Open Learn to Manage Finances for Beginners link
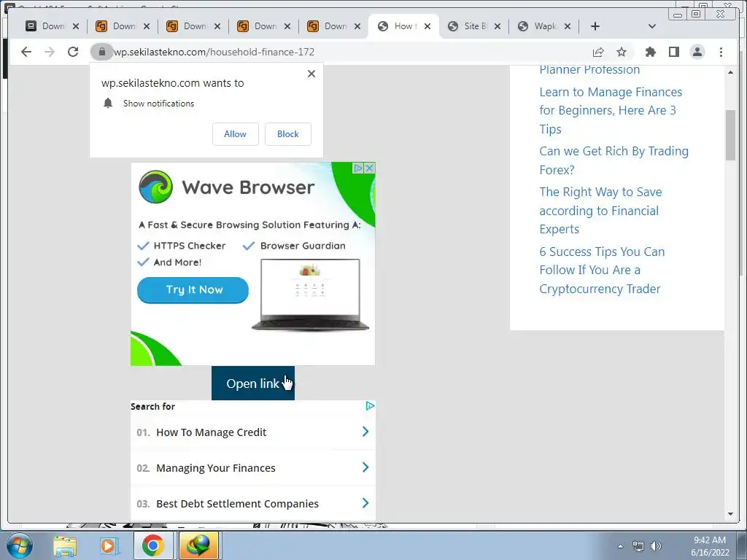Image resolution: width=747 pixels, height=560 pixels. click(x=611, y=111)
